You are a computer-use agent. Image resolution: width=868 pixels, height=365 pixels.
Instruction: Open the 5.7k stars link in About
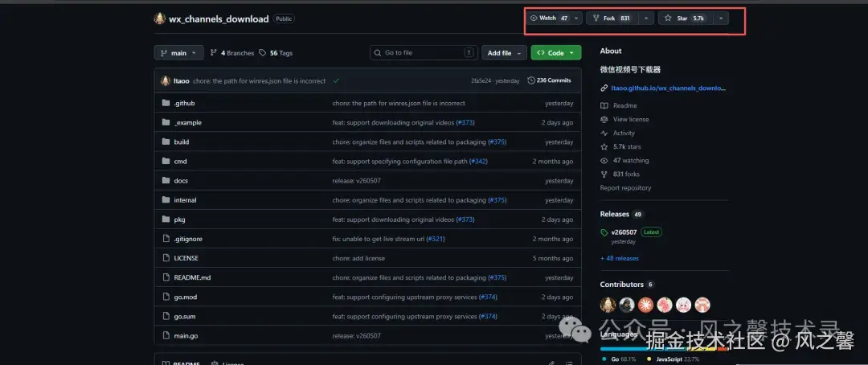(x=627, y=147)
